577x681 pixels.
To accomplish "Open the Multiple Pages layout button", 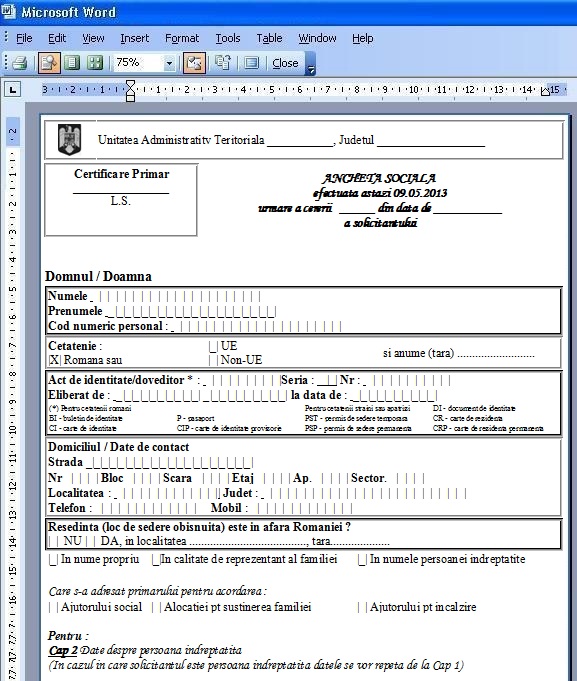I will (95, 63).
